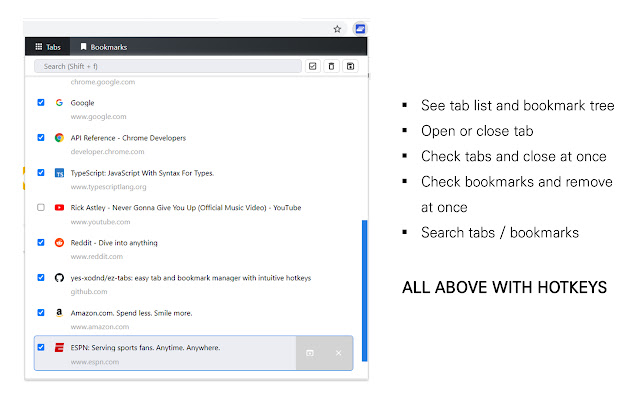Uncheck the TypeScript tab checkbox
The height and width of the screenshot is (400, 640).
[41, 173]
